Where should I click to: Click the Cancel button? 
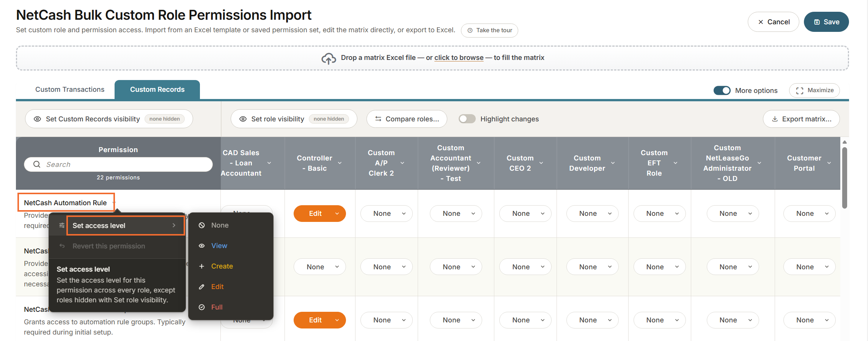tap(774, 22)
